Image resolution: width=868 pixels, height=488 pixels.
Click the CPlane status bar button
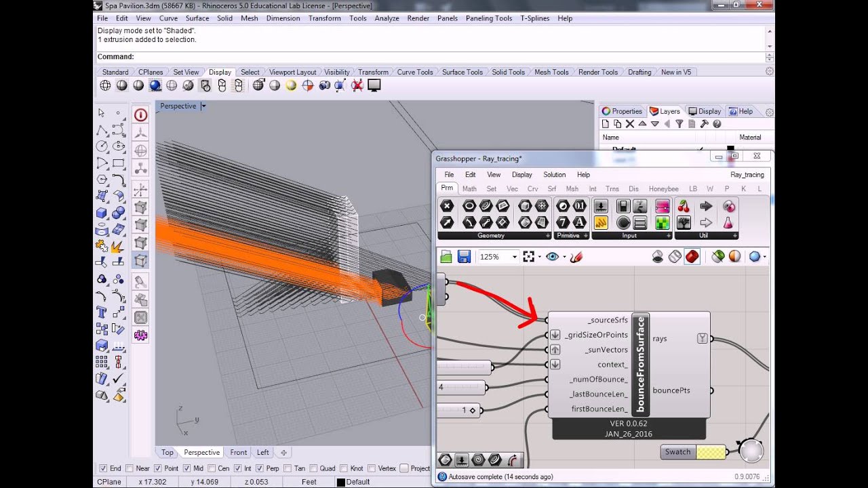pos(109,482)
